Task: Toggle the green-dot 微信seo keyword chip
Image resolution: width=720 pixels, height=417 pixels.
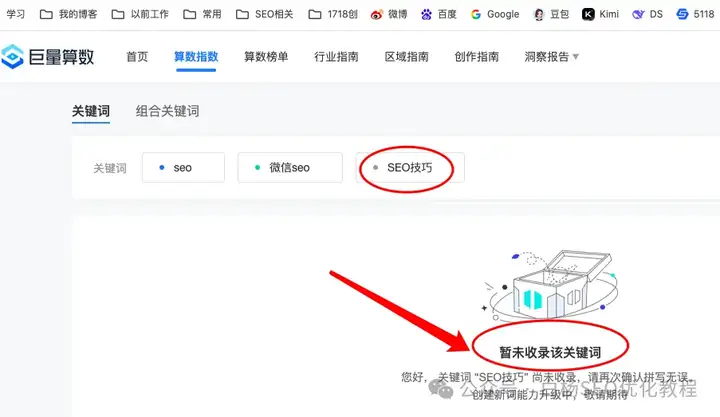Action: point(290,168)
